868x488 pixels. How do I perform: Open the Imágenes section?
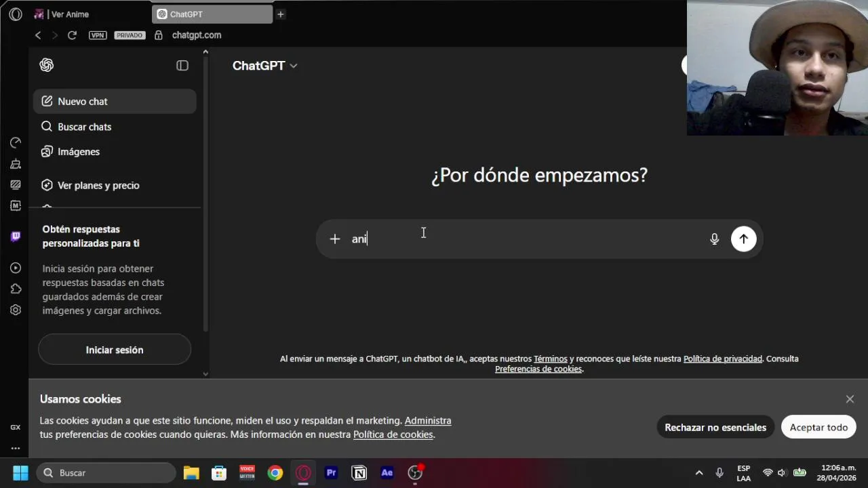pos(115,152)
